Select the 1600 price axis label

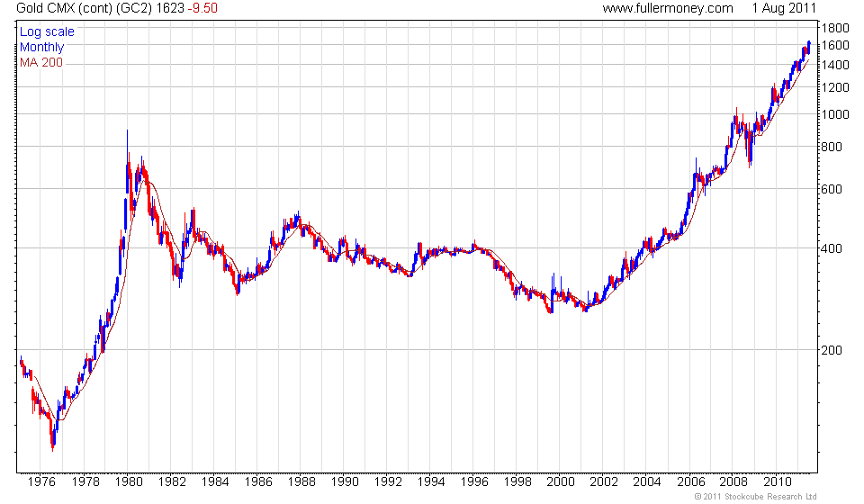(x=835, y=45)
